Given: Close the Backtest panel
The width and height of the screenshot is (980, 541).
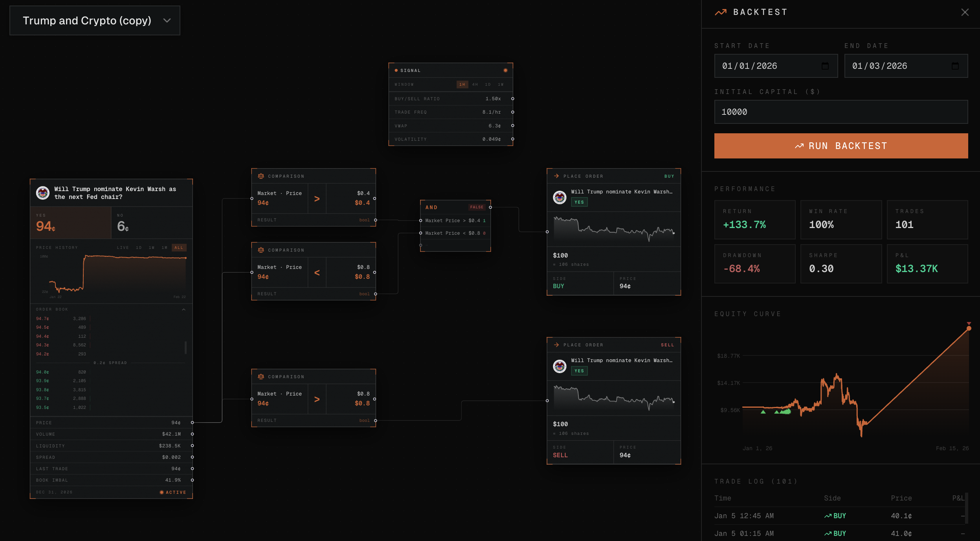Looking at the screenshot, I should [x=965, y=12].
